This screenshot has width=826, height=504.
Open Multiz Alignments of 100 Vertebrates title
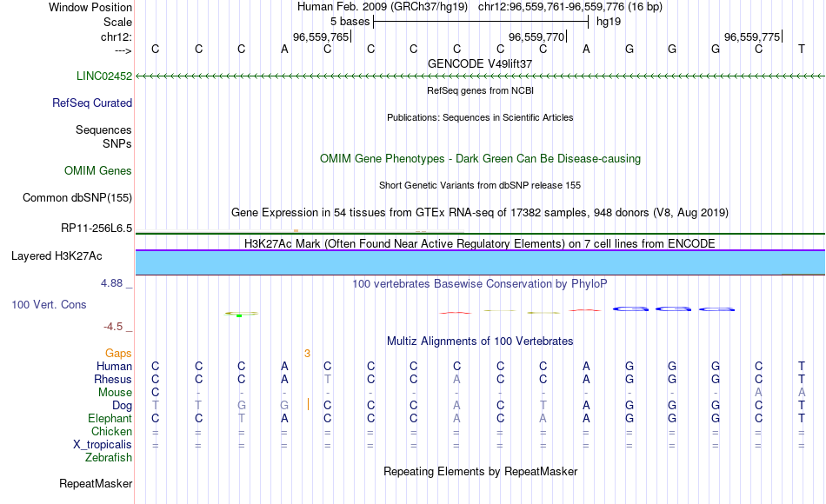pyautogui.click(x=480, y=342)
